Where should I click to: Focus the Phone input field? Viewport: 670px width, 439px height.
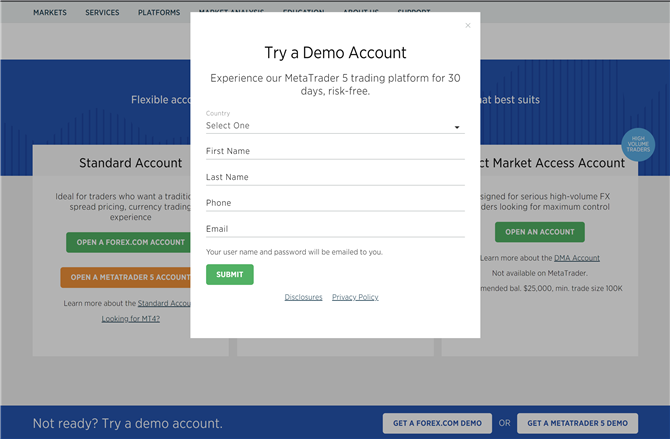click(335, 203)
